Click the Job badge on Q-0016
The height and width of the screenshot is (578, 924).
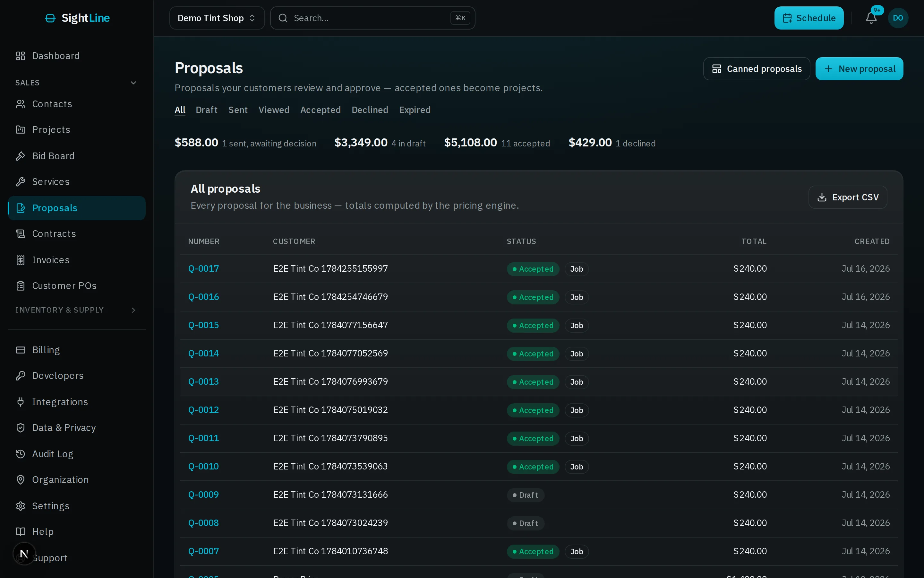577,297
